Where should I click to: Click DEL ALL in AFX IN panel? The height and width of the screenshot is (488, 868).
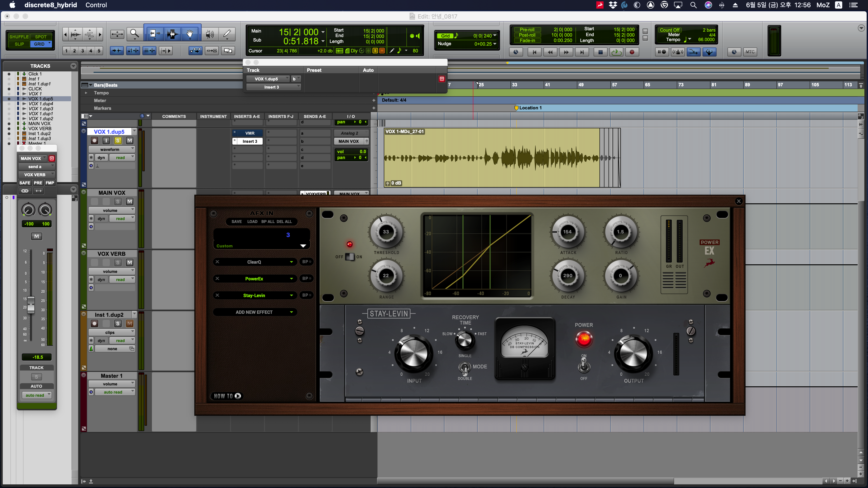tap(284, 221)
